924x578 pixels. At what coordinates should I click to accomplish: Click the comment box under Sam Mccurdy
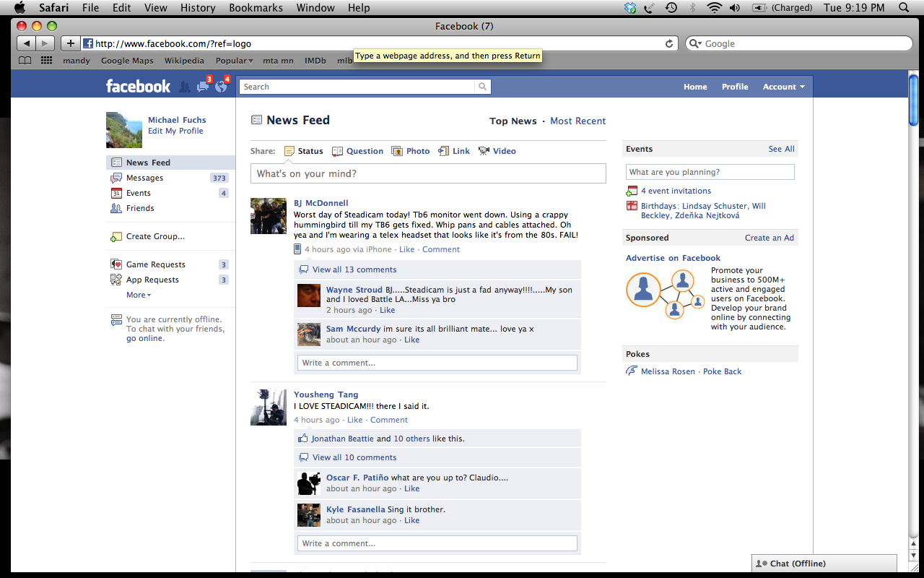click(x=437, y=363)
